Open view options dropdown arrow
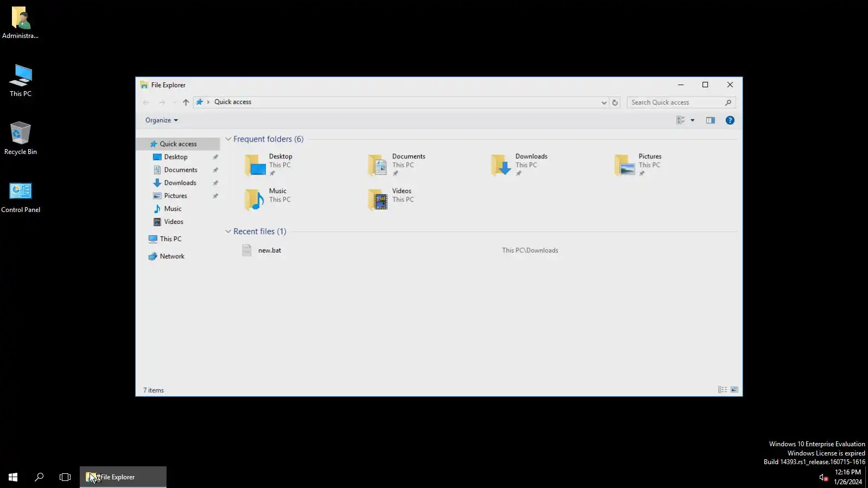868x488 pixels. [x=692, y=120]
